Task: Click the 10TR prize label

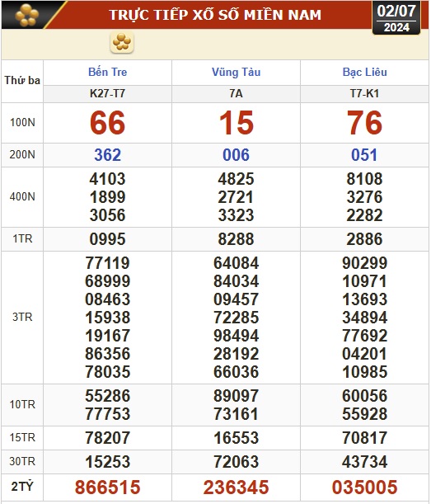Action: coord(22,404)
